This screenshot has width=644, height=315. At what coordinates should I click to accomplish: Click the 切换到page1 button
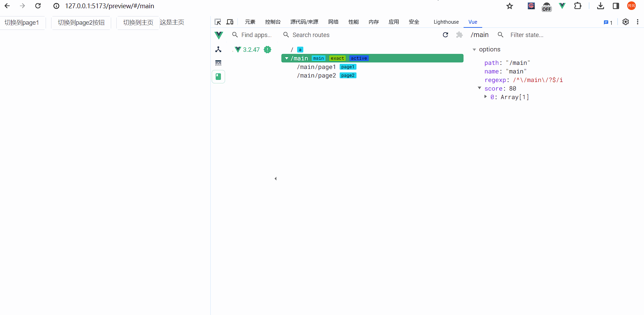(22, 23)
